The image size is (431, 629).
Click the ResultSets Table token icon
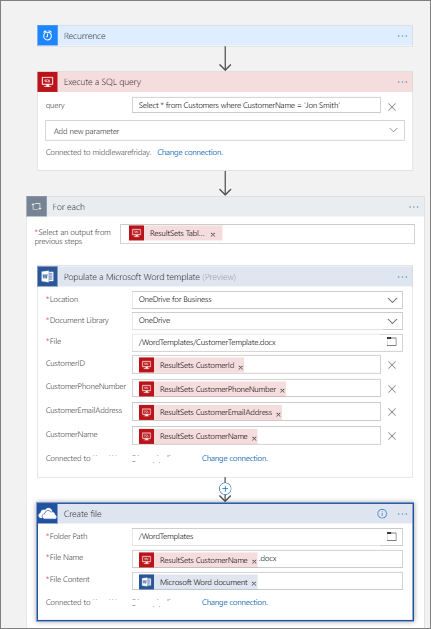[136, 233]
